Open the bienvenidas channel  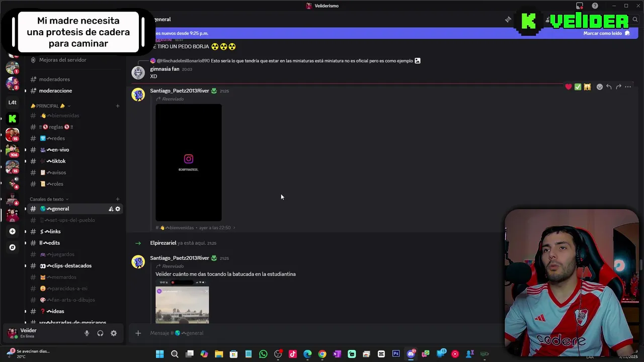(x=73, y=116)
